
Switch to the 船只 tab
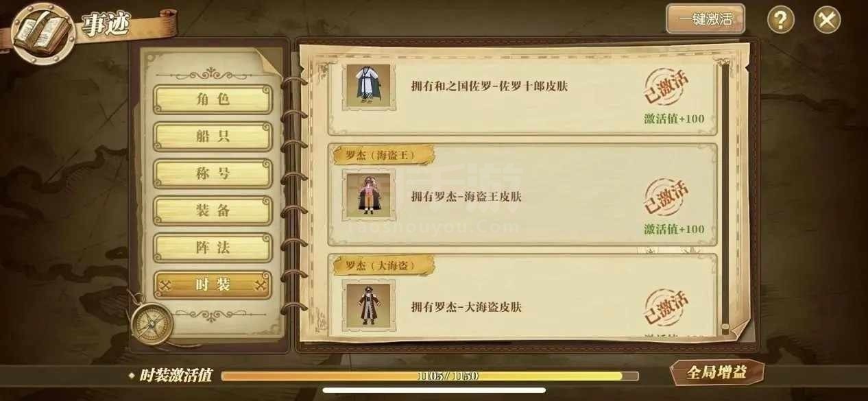point(213,136)
